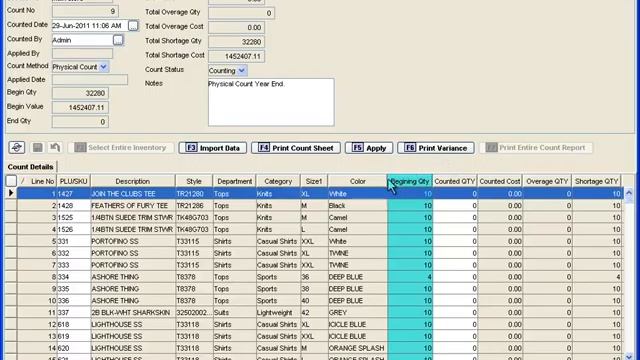Click PLU/SKU cell 1525
This screenshot has width=640, height=360.
point(73,217)
